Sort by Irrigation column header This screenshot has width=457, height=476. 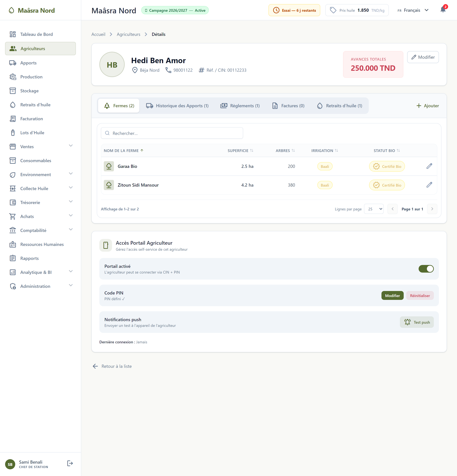click(325, 151)
